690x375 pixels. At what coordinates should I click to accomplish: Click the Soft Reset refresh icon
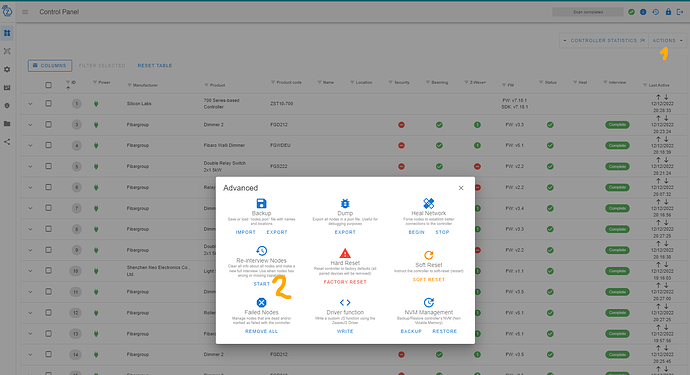[429, 255]
